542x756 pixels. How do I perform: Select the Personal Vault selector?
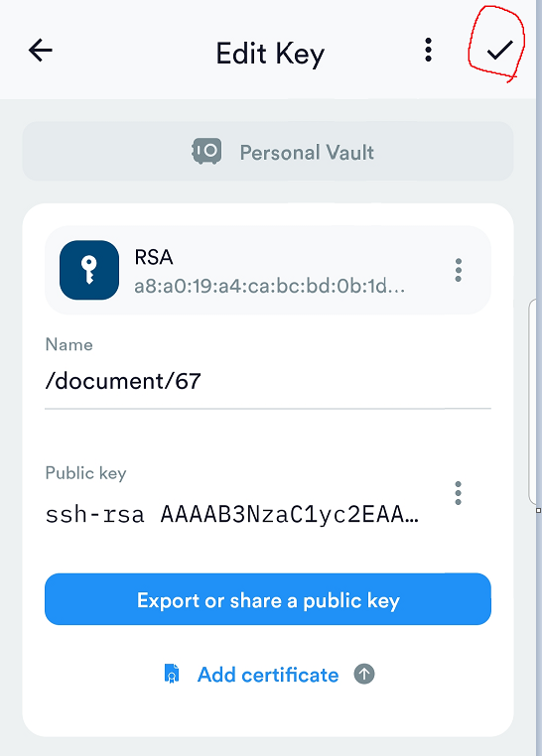268,152
